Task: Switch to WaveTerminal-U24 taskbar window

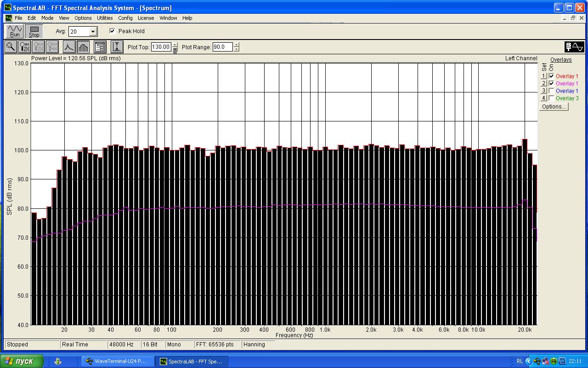Action: point(117,361)
